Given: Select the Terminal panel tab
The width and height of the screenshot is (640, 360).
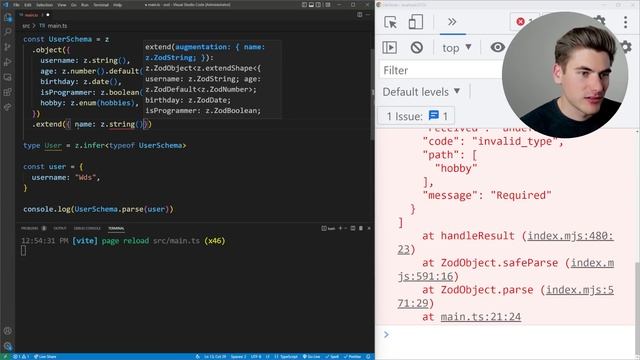Looking at the screenshot, I should 116,228.
